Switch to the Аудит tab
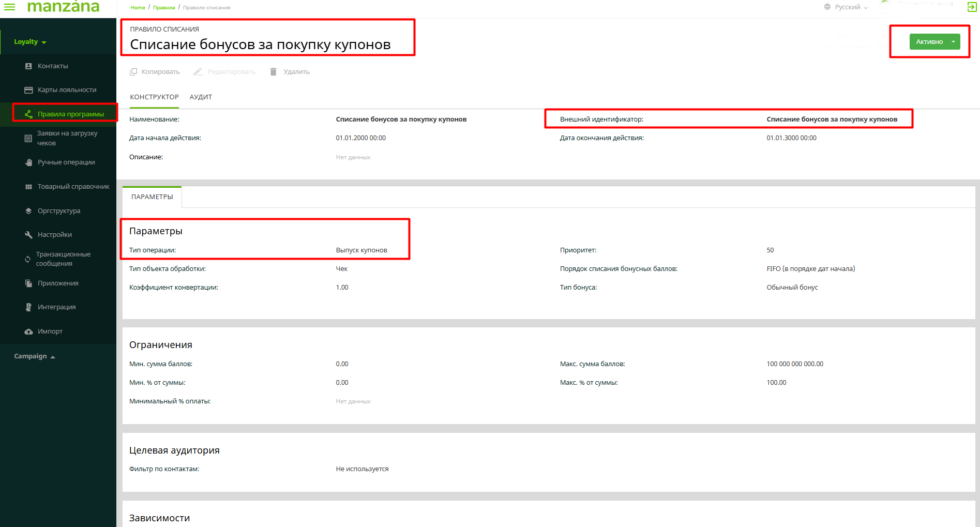 pyautogui.click(x=201, y=97)
